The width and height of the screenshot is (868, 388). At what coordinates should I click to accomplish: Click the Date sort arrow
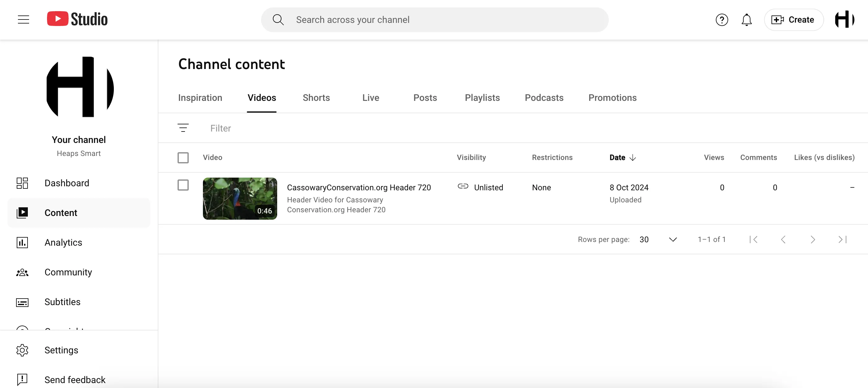(633, 157)
